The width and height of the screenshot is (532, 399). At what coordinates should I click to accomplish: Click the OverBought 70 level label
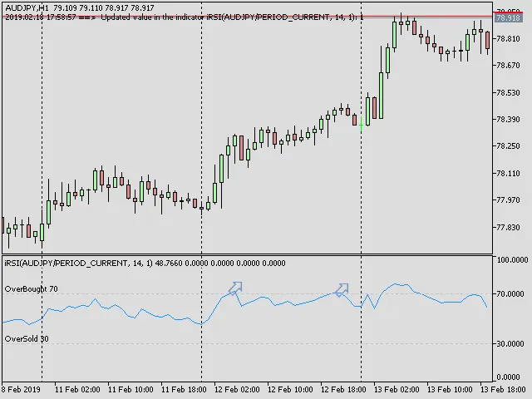pyautogui.click(x=31, y=289)
